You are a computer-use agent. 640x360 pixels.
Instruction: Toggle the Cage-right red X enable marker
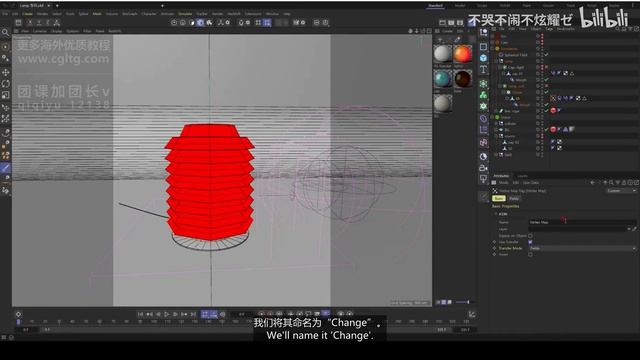click(546, 67)
